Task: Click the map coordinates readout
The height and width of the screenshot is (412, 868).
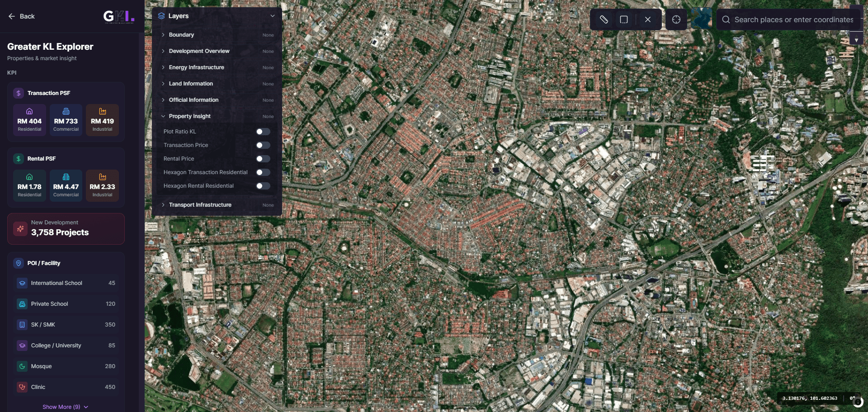Action: 810,398
